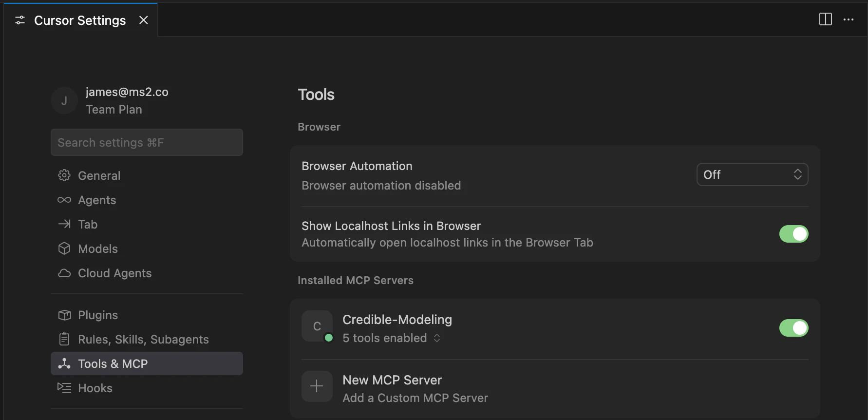
Task: Select the Tools & MCP section
Action: 147,363
